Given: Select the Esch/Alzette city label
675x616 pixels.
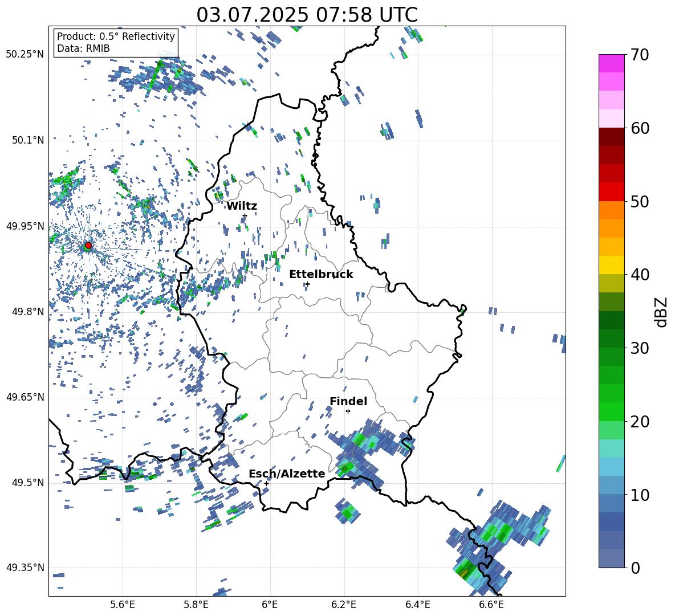Looking at the screenshot, I should coord(287,474).
